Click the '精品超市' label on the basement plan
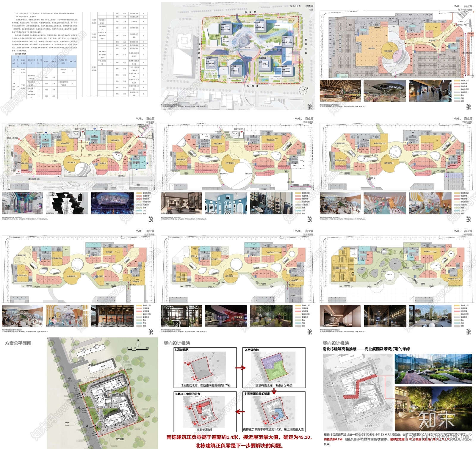 pos(372,48)
